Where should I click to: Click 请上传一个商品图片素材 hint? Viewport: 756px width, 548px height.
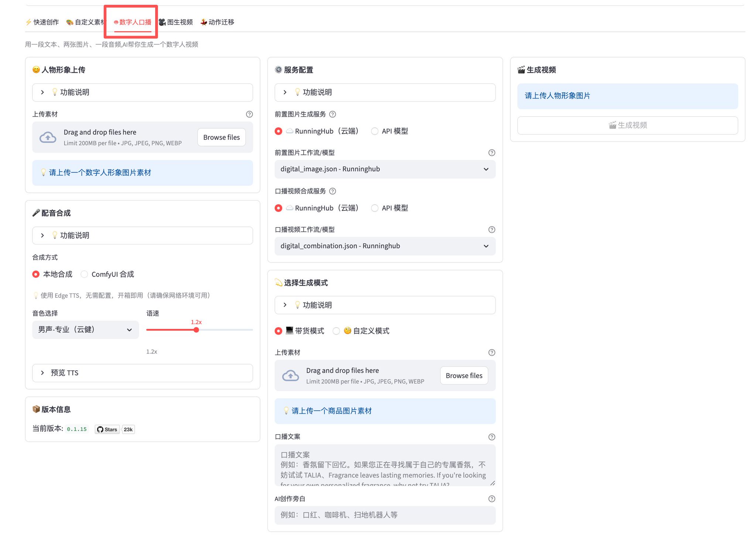(385, 411)
